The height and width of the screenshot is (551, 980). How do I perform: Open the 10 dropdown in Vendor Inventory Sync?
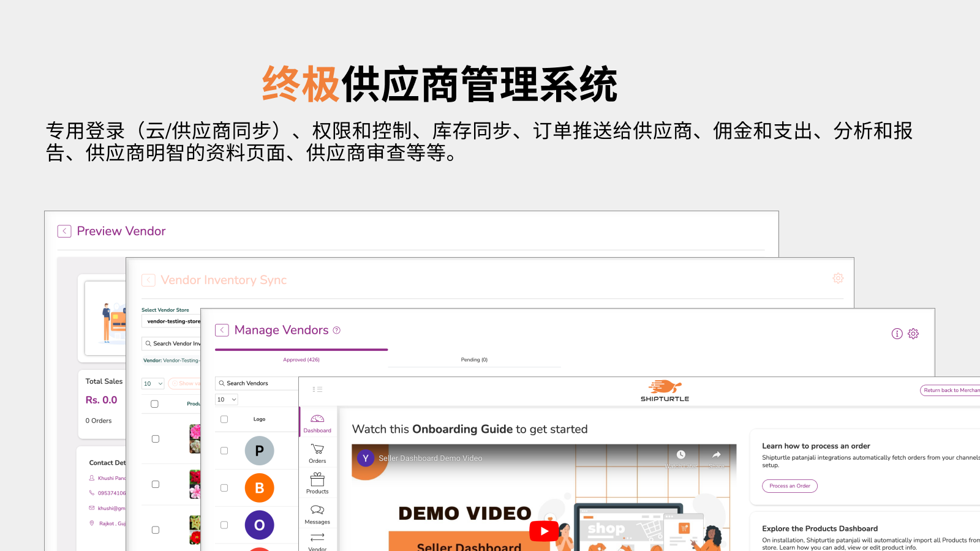click(x=153, y=383)
